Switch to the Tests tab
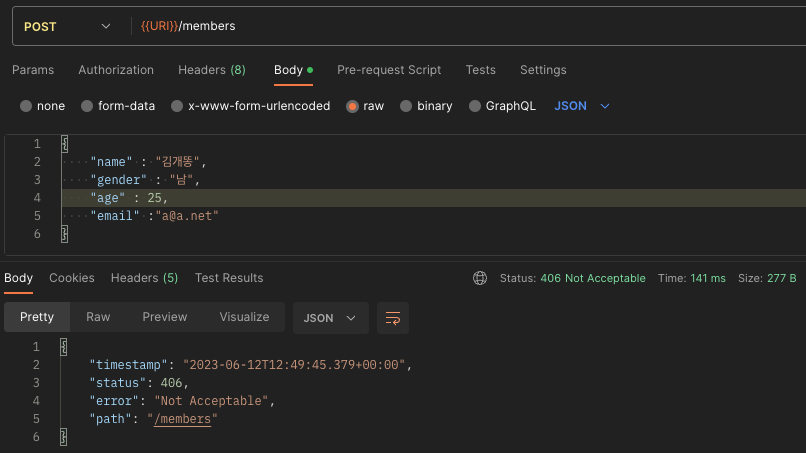The image size is (806, 453). [481, 70]
